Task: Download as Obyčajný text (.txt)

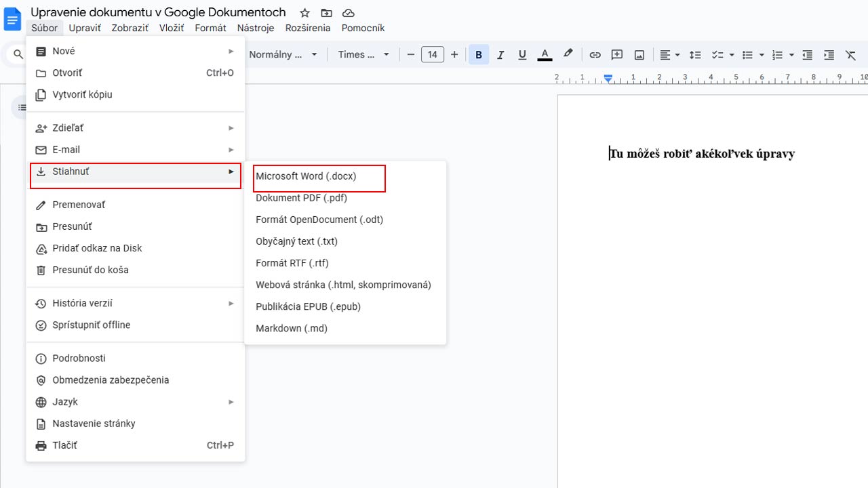Action: [345, 241]
